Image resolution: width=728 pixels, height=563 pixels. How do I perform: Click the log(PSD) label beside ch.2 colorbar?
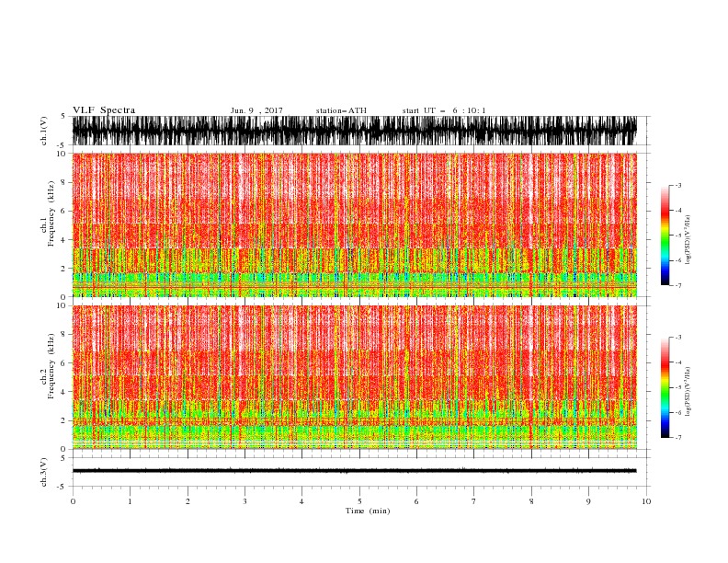[x=688, y=392]
